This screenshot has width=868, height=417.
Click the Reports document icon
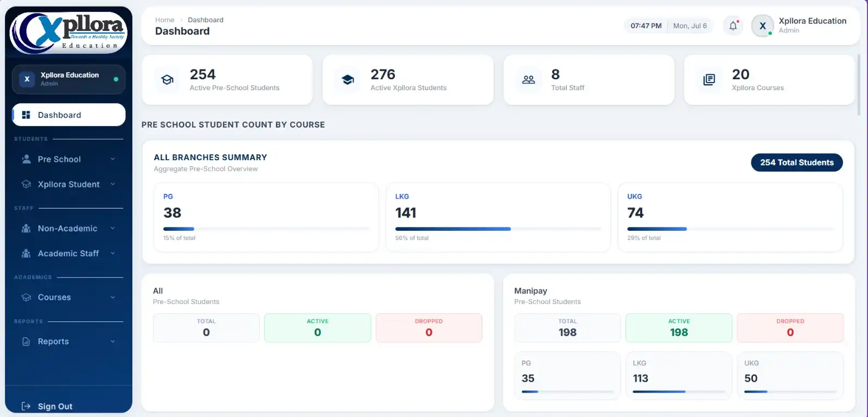click(26, 342)
